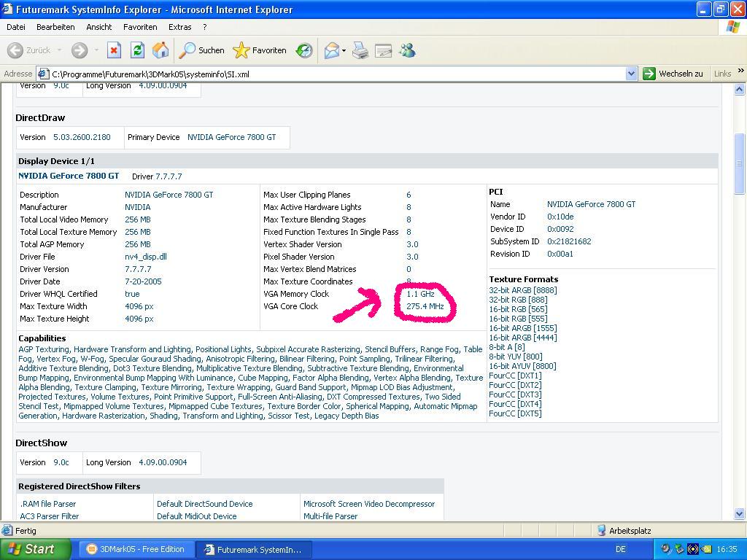The width and height of the screenshot is (747, 560).
Task: Open the Favoriten star button
Action: (260, 50)
